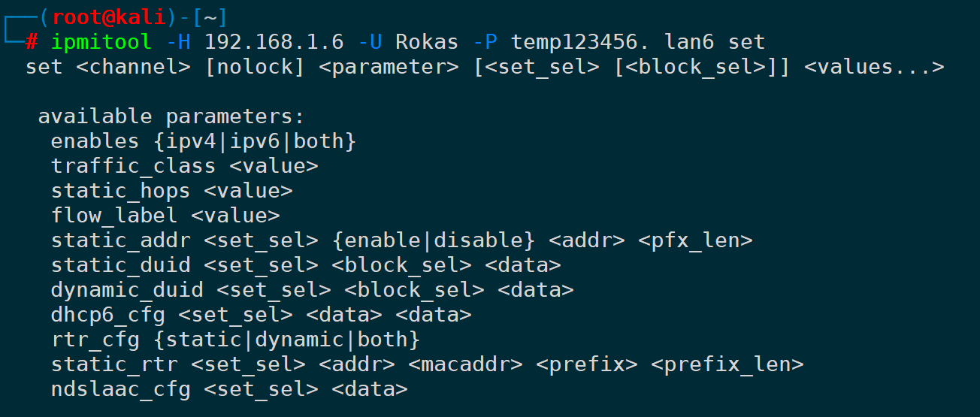Click the dynamic_duid parameter name
This screenshot has width=980, height=417.
[x=127, y=290]
